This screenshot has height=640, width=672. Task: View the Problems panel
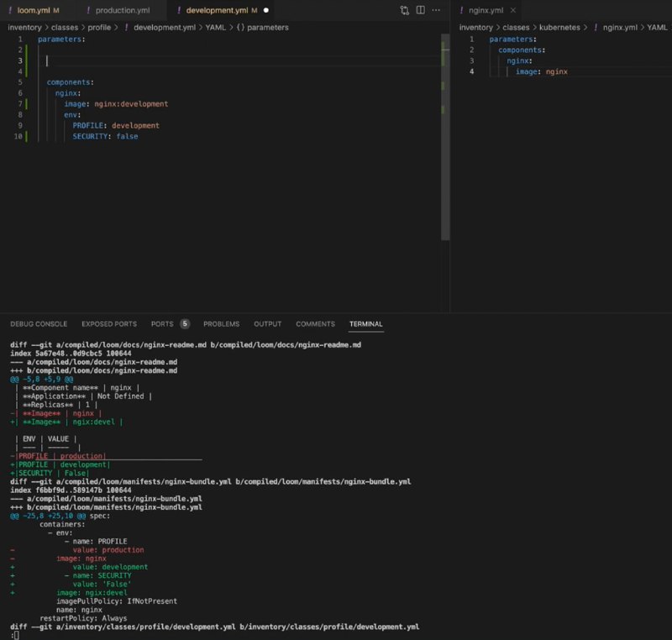[x=221, y=324]
